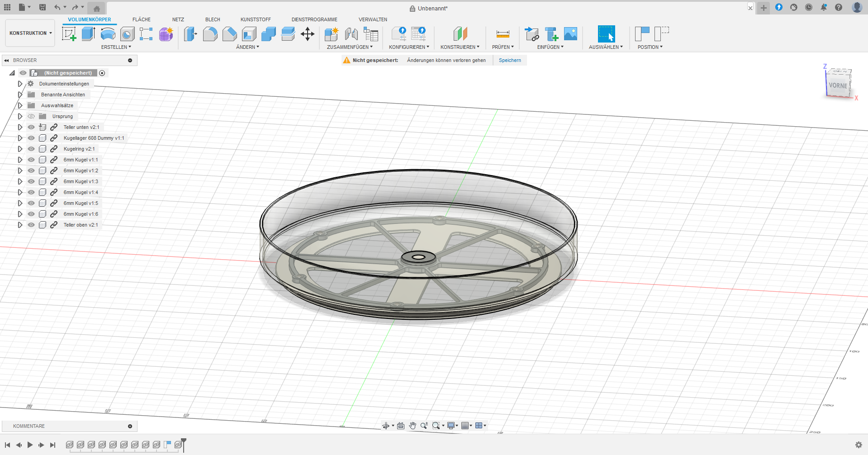
Task: Hide the Kugelring v2:1 component
Action: tap(31, 149)
